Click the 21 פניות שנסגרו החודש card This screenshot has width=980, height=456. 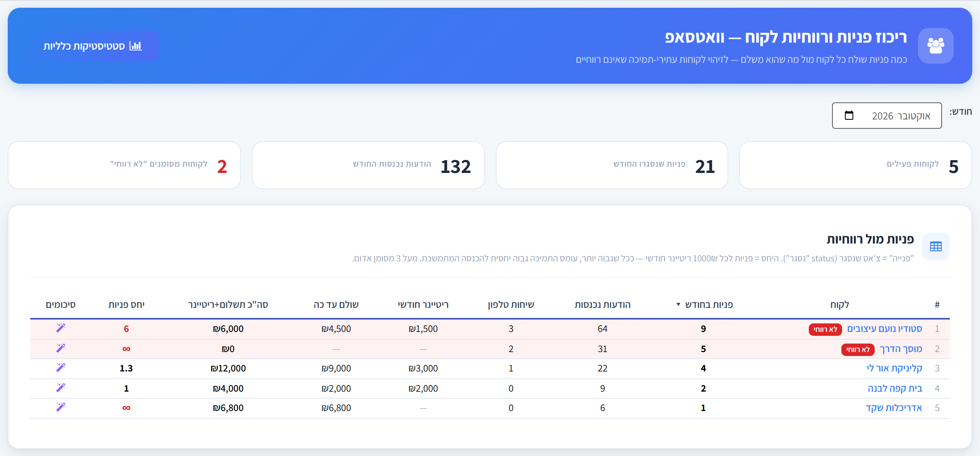pyautogui.click(x=612, y=165)
